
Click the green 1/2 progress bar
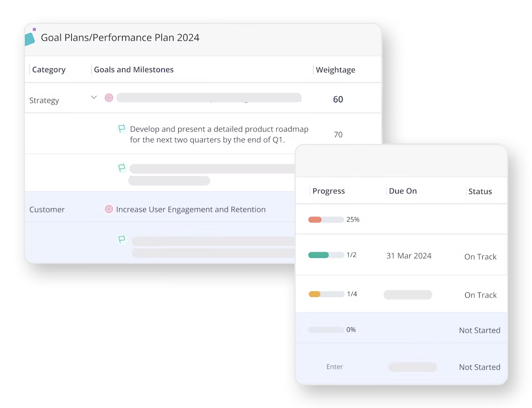pos(326,255)
